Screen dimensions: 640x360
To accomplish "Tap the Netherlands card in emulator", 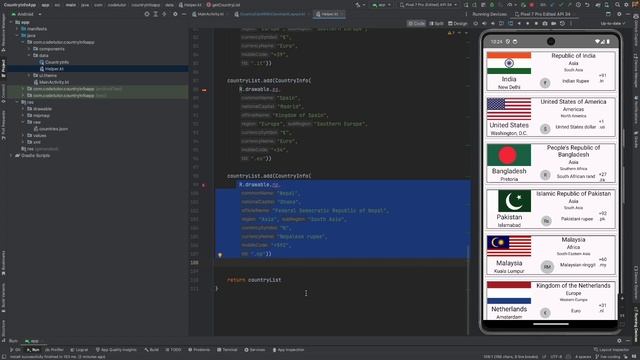I will click(x=551, y=300).
